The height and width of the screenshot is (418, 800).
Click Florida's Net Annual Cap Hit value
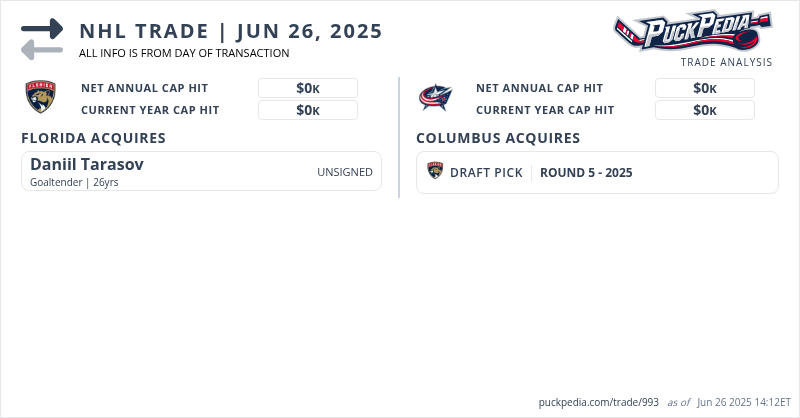pos(308,88)
